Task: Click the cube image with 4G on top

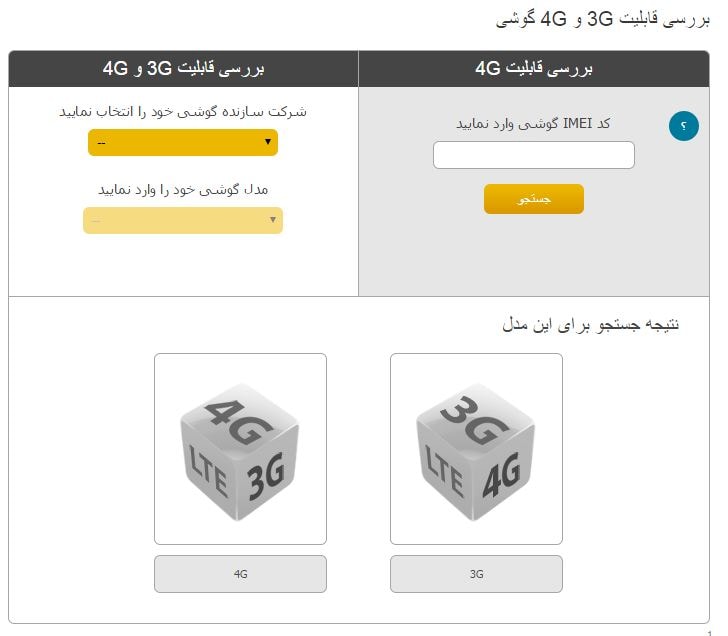Action: point(240,448)
